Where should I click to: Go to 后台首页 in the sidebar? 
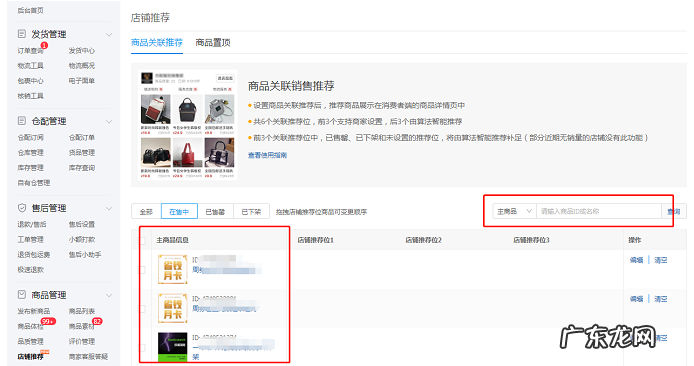coord(31,10)
